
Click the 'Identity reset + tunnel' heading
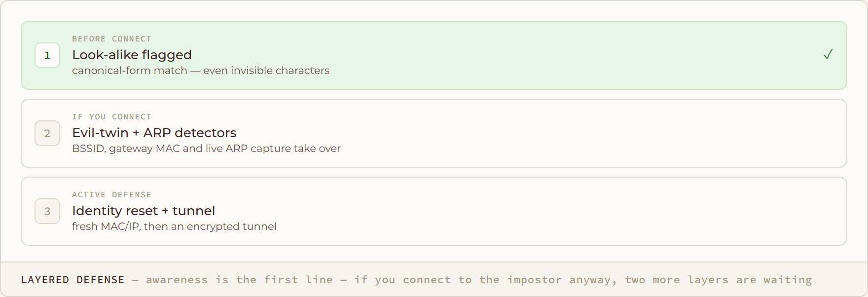[x=144, y=211]
